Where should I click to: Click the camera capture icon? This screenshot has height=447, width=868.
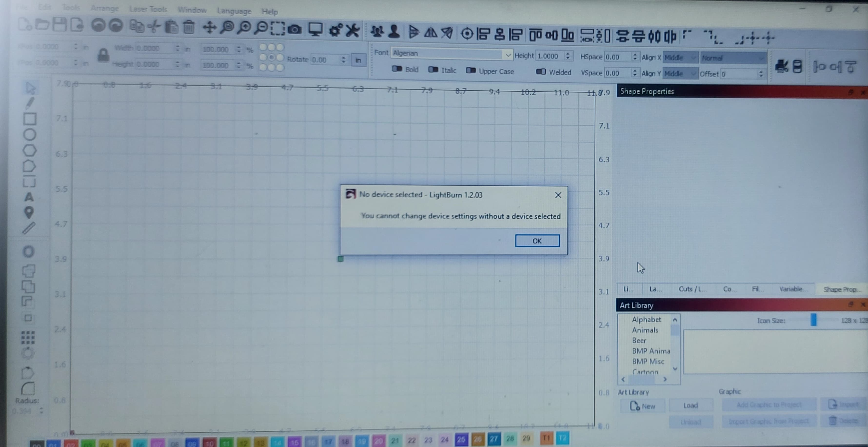[295, 30]
